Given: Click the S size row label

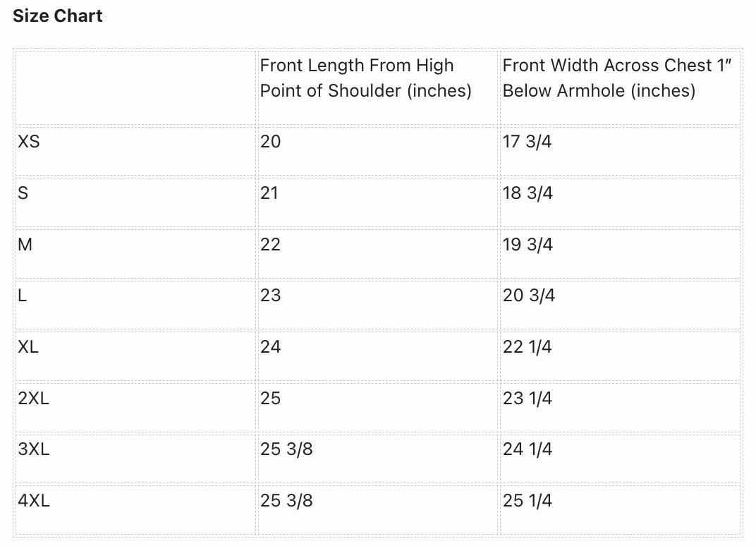Looking at the screenshot, I should 23,193.
